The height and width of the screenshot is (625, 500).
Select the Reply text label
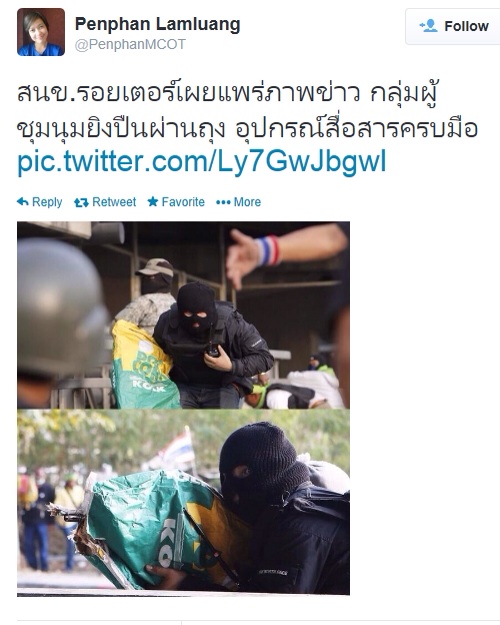[x=47, y=202]
